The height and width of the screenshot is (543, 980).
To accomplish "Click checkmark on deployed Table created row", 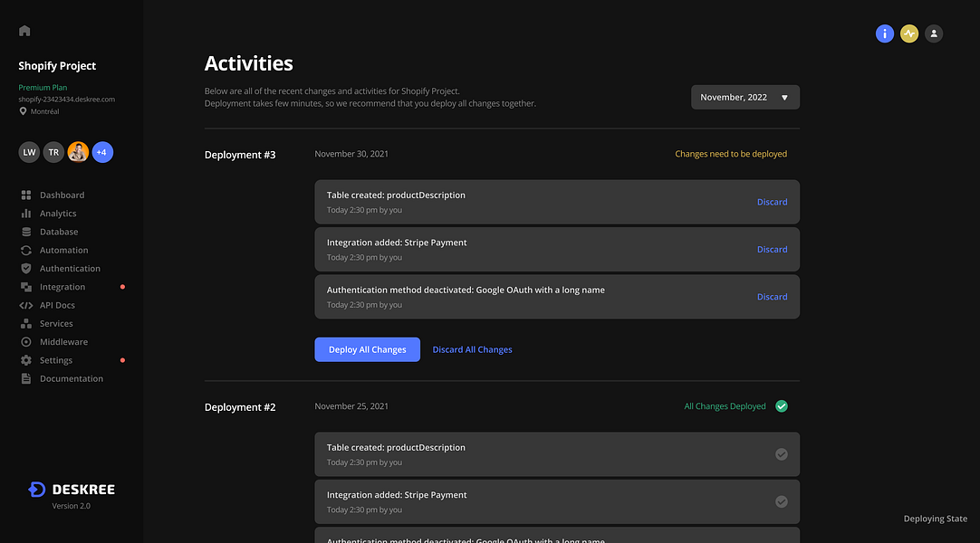I will [782, 454].
